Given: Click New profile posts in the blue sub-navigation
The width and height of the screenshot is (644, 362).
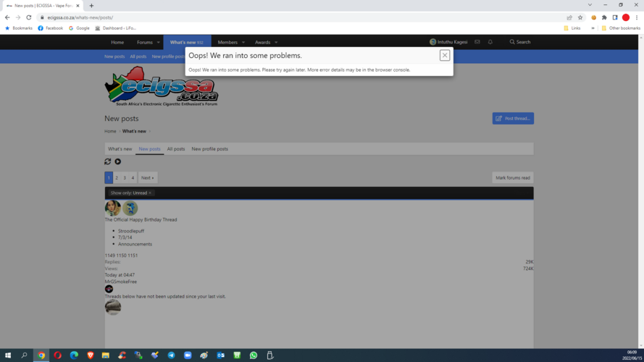Looking at the screenshot, I should (x=168, y=56).
